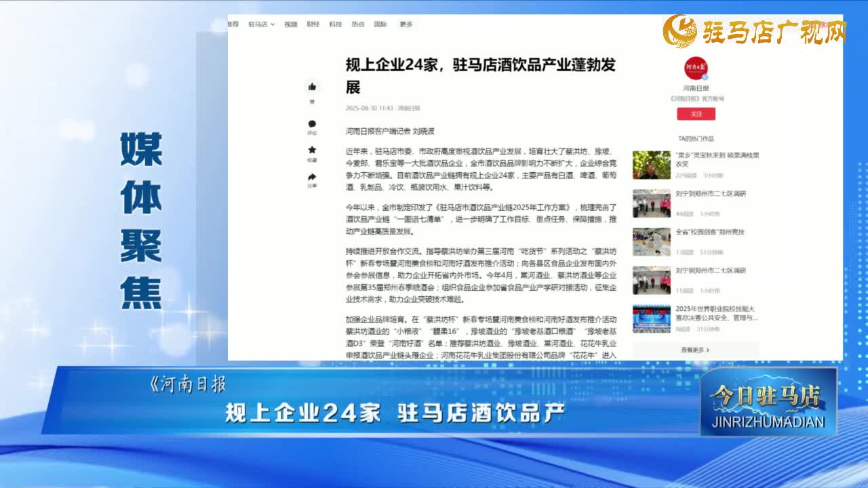This screenshot has width=868, height=488.
Task: Switch to the 热点 tab
Action: 358,24
